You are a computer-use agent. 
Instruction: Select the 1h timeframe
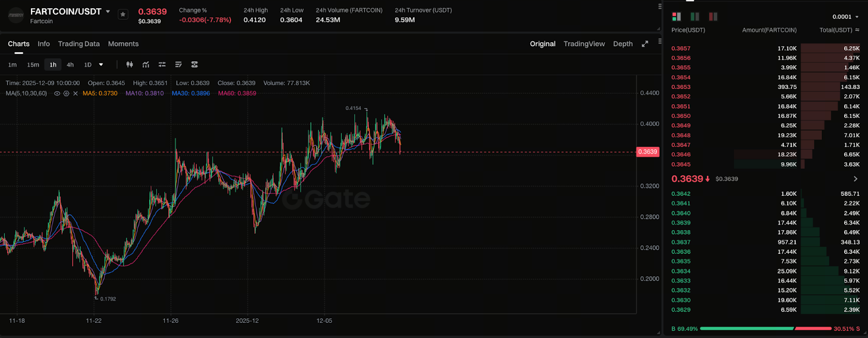(x=53, y=65)
